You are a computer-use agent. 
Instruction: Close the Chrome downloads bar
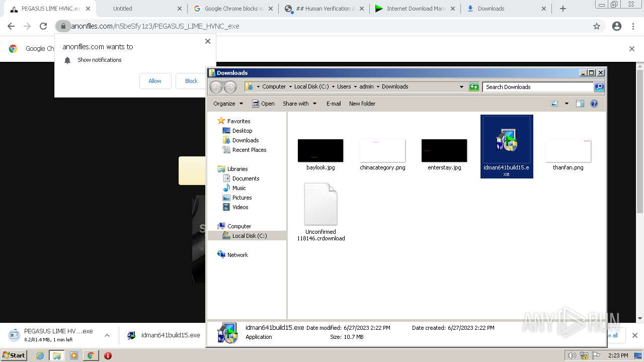pyautogui.click(x=634, y=335)
